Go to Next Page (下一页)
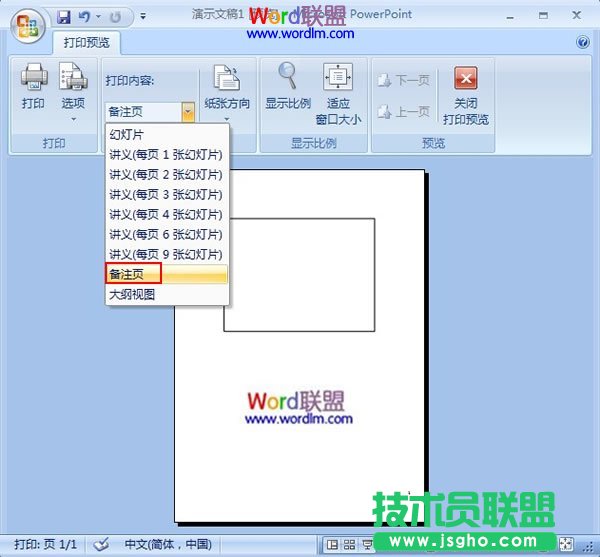This screenshot has height=557, width=600. point(404,80)
